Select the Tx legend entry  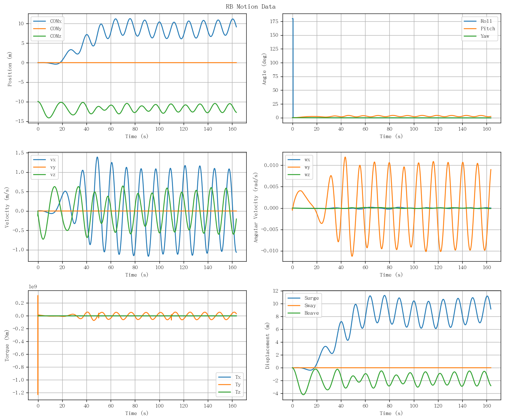230,377
